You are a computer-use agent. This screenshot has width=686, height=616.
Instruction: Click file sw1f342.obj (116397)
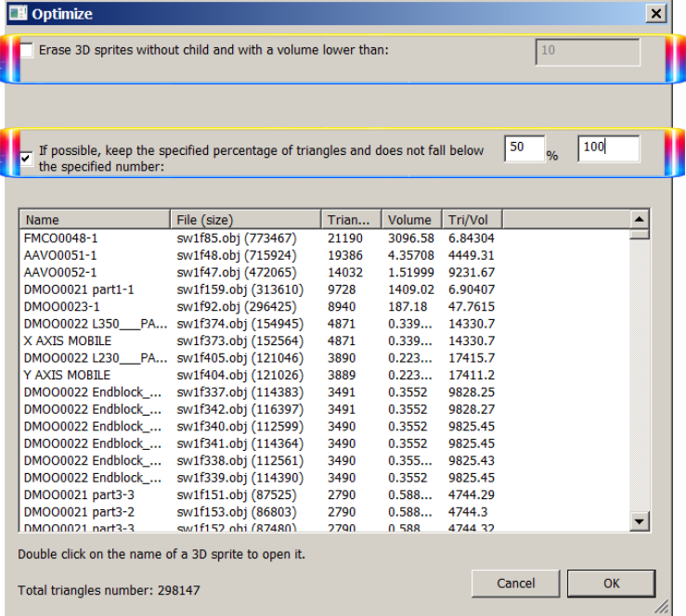pyautogui.click(x=240, y=409)
